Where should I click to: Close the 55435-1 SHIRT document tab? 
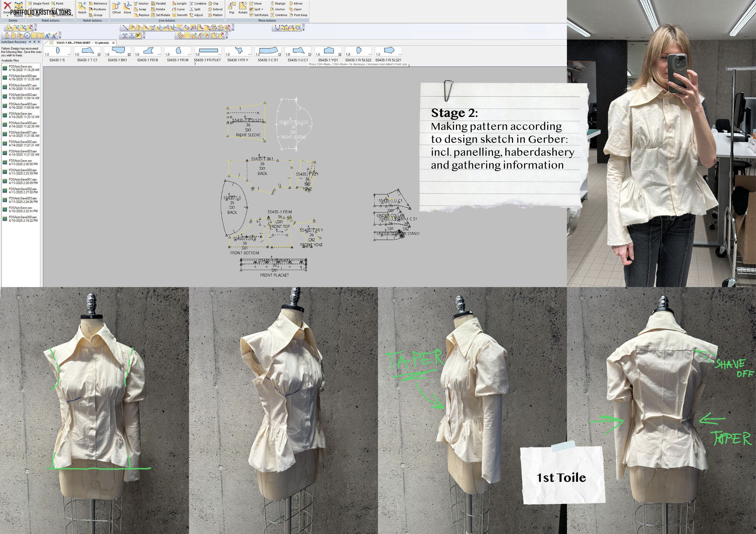113,43
